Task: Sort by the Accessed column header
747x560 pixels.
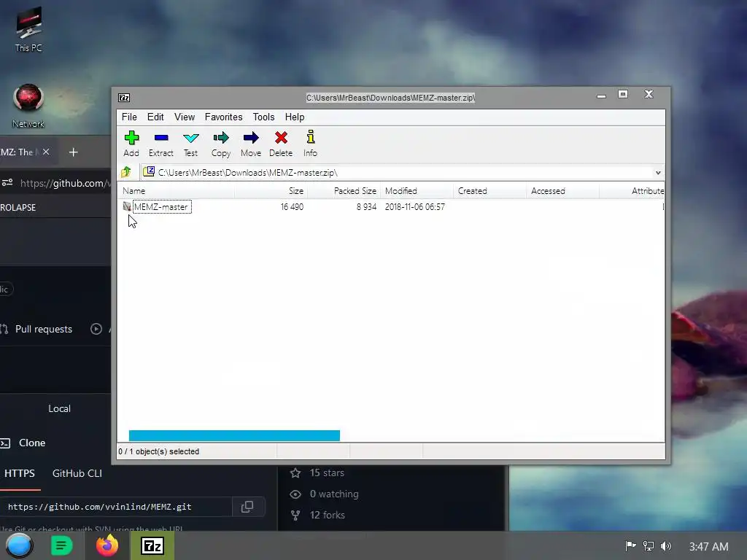Action: (562, 191)
